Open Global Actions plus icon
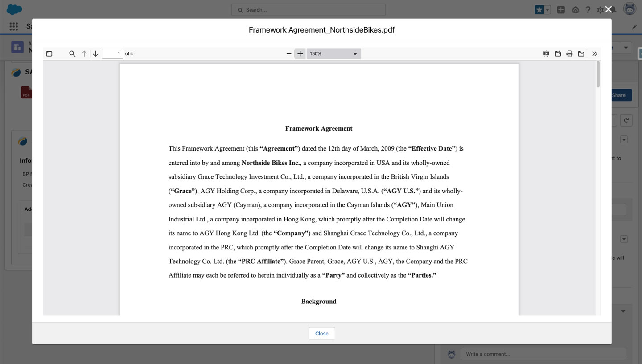 (561, 10)
